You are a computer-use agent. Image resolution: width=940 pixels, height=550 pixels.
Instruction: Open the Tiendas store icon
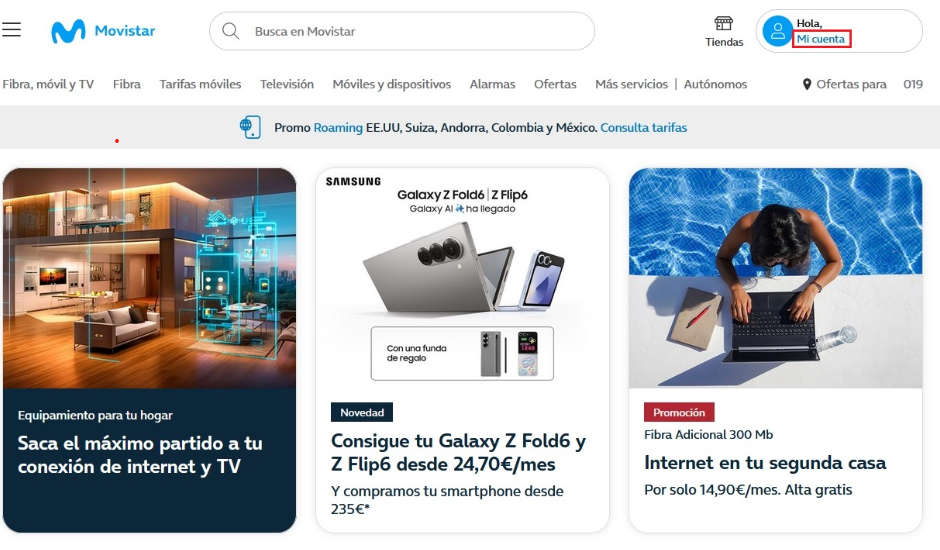[724, 23]
